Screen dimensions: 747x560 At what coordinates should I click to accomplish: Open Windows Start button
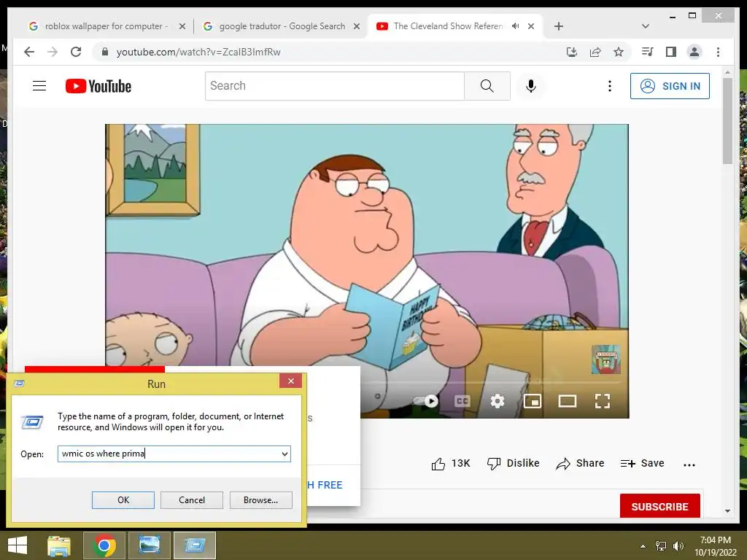[18, 545]
